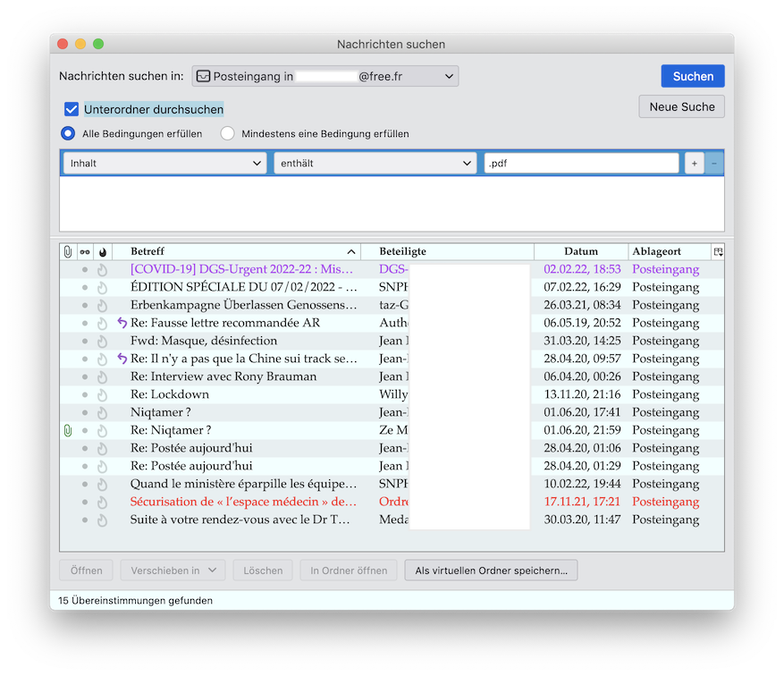Click the read status column header icon

pyautogui.click(x=85, y=251)
